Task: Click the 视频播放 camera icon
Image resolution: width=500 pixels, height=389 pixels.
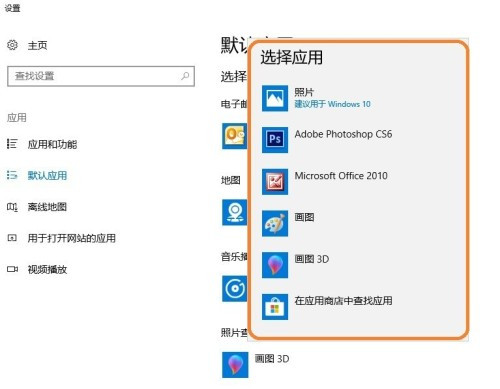Action: [12, 269]
